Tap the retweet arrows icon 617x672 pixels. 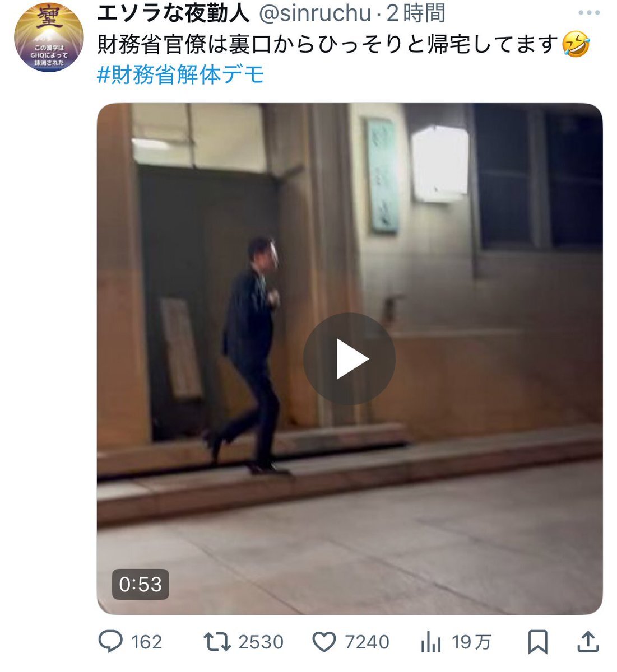pos(217,642)
